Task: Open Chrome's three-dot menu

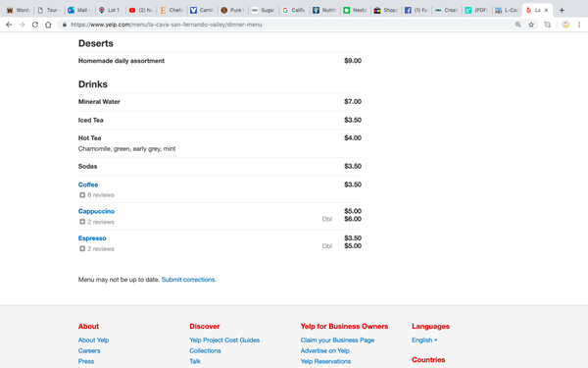Action: coord(579,25)
